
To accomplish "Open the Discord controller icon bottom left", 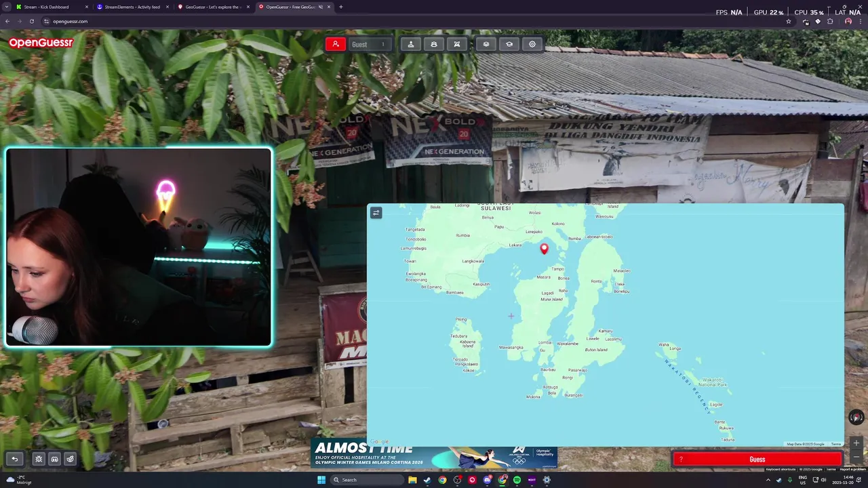I will click(55, 459).
